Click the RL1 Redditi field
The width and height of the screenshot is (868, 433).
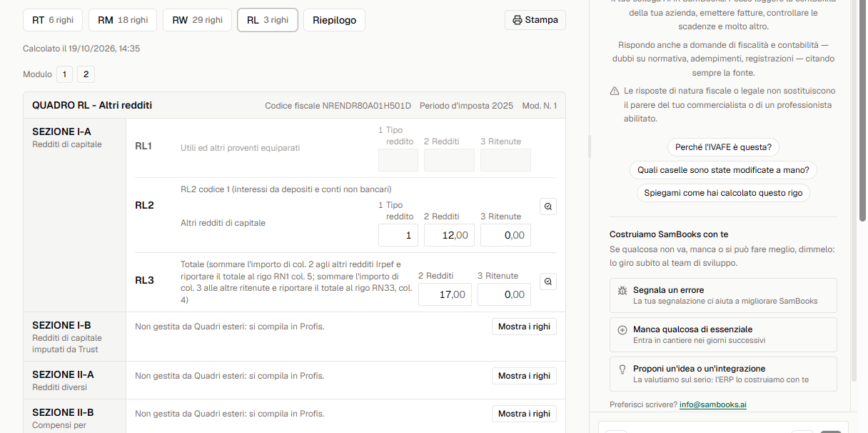click(x=449, y=160)
